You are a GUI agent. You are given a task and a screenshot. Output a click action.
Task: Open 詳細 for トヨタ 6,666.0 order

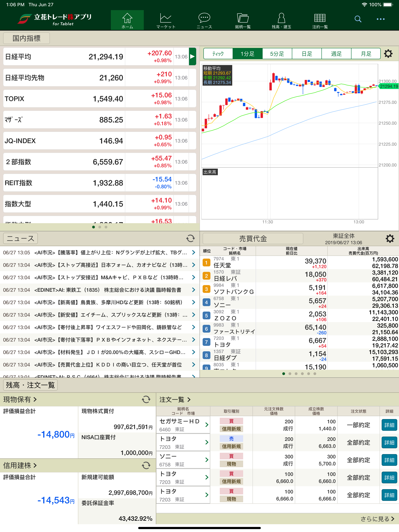tap(389, 495)
